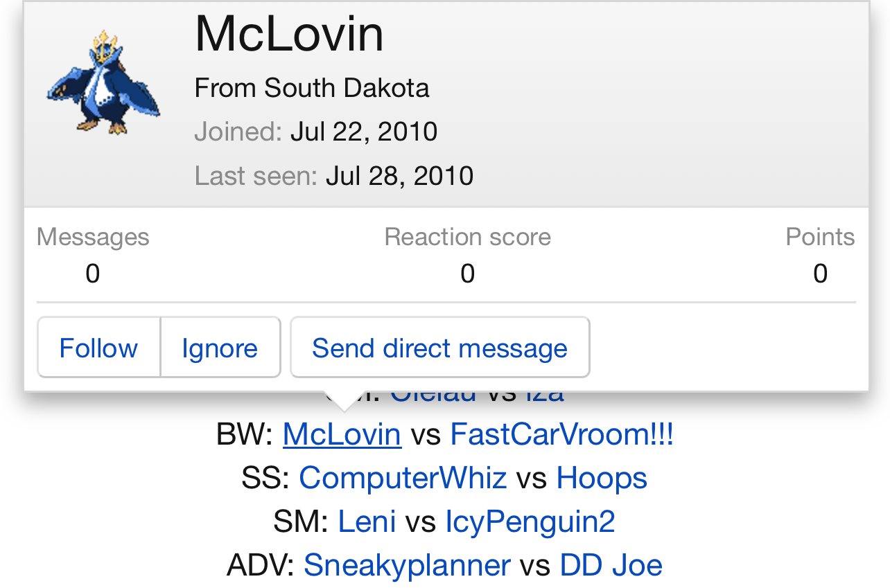
Task: Select ComputerWhiz in the SS matchup
Action: 403,479
